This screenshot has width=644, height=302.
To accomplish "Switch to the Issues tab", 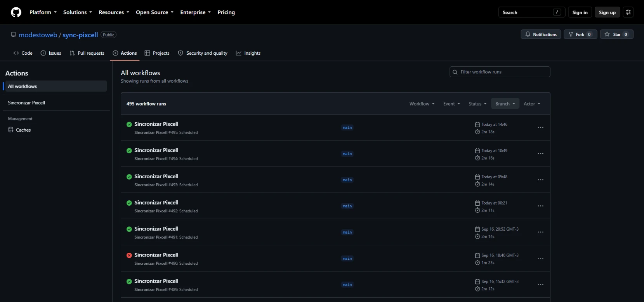I will pyautogui.click(x=51, y=53).
